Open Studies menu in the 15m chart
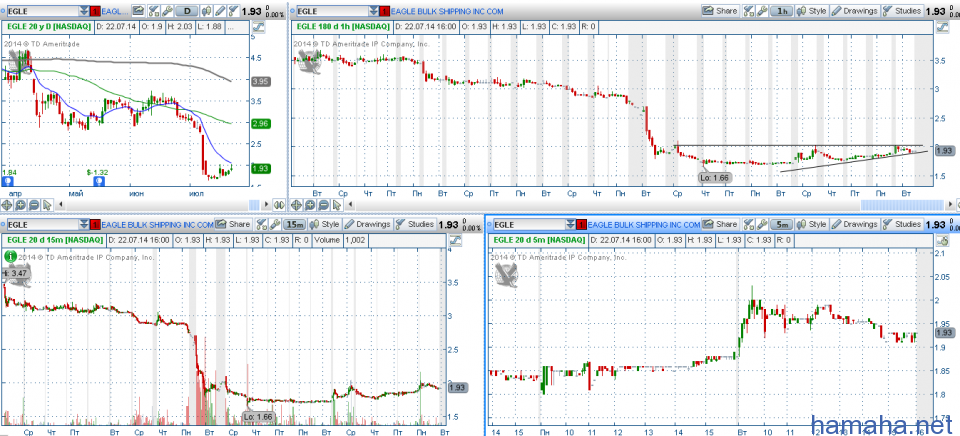Viewport: 960px width, 436px height. click(415, 224)
